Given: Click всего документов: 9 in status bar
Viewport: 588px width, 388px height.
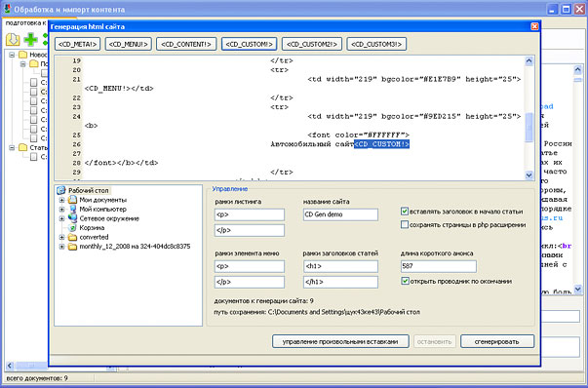Looking at the screenshot, I should click(37, 378).
